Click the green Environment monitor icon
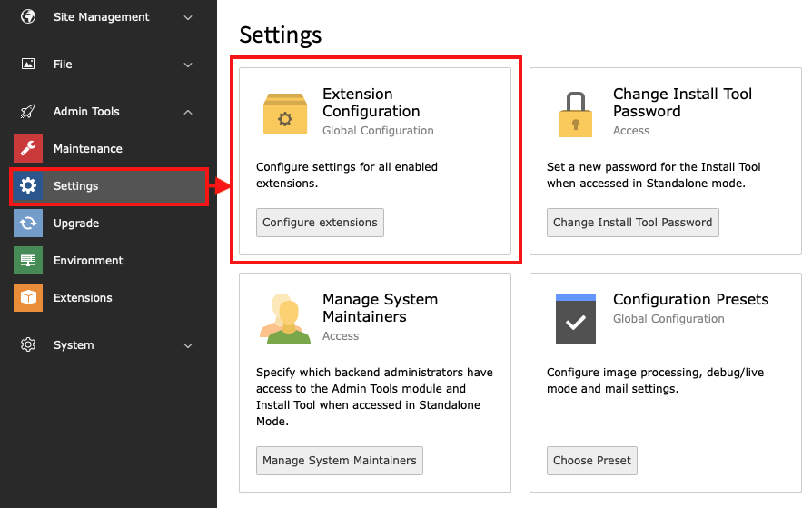Screen dimensions: 812x508 (28, 260)
